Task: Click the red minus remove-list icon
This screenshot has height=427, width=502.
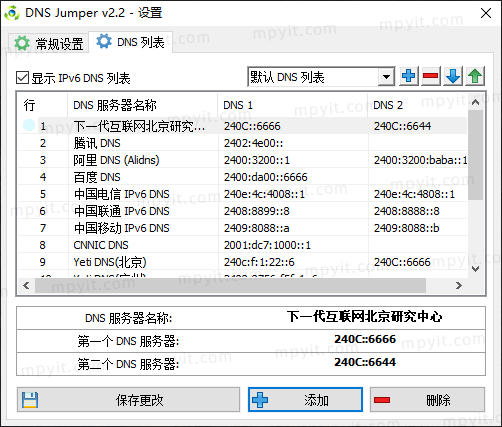Action: (x=431, y=77)
